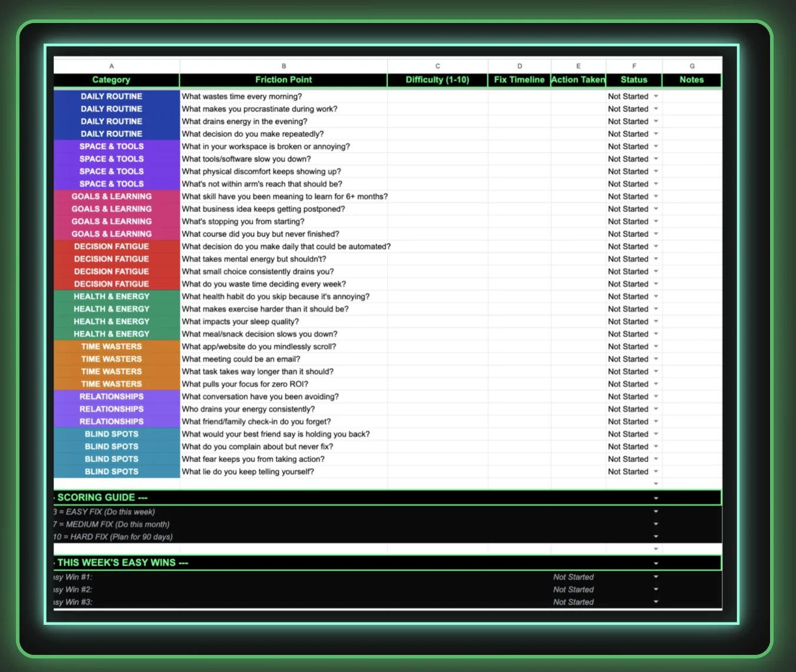This screenshot has width=796, height=672.
Task: Open Status dropdown for sleep quality question
Action: tap(656, 321)
